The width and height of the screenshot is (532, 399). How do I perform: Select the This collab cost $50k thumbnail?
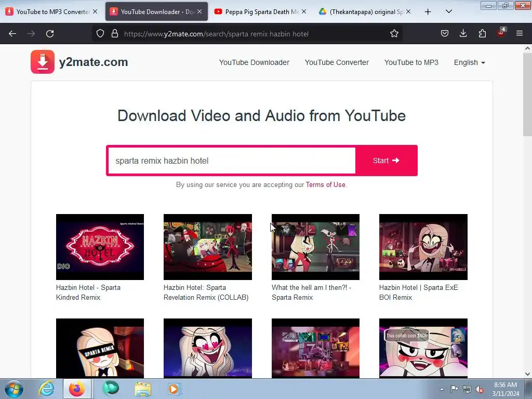pos(423,348)
